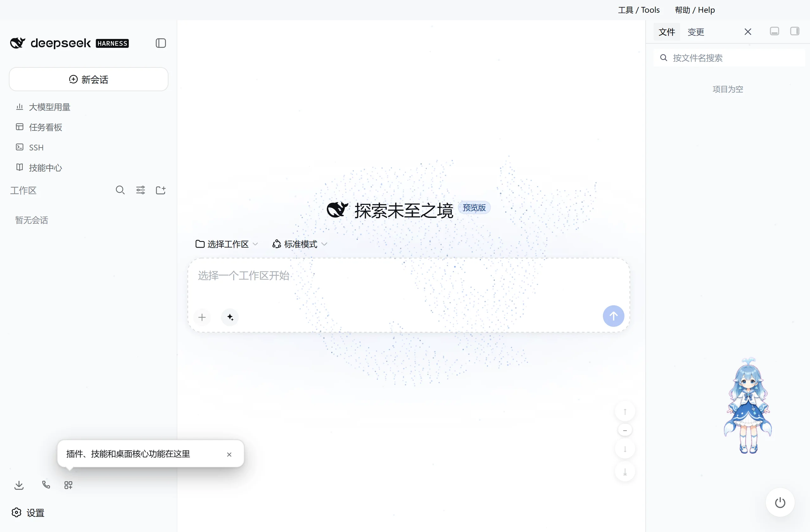810x532 pixels.
Task: Search workspaces with magnifier icon
Action: (120, 190)
